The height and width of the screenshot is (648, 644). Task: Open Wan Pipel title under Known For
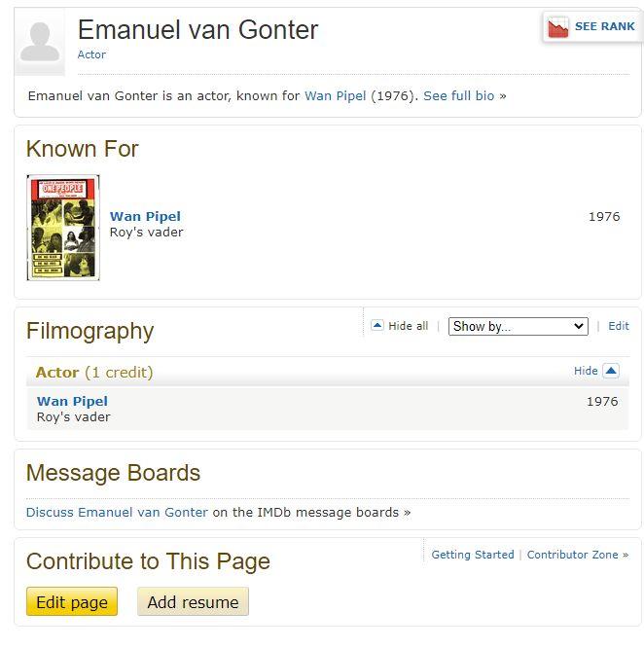click(145, 216)
